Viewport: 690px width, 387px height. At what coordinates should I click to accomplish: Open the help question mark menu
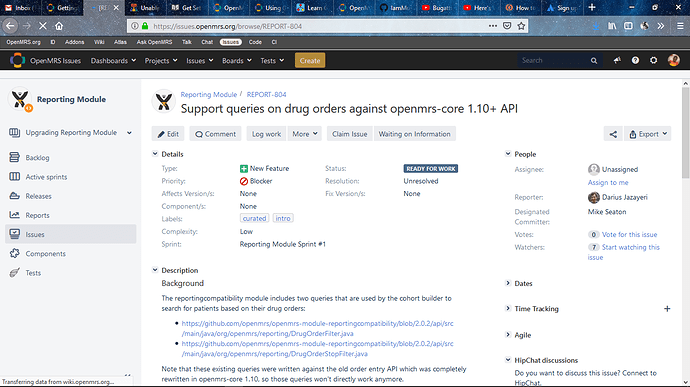coord(635,60)
